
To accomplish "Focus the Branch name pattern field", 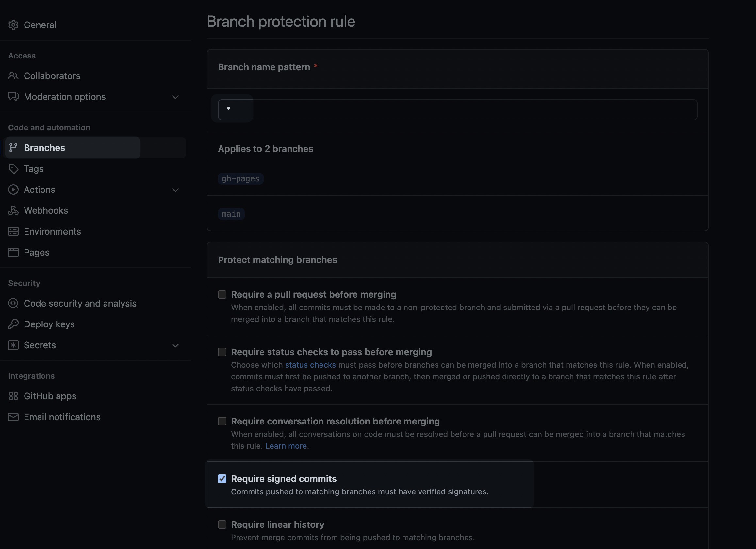I will 457,110.
